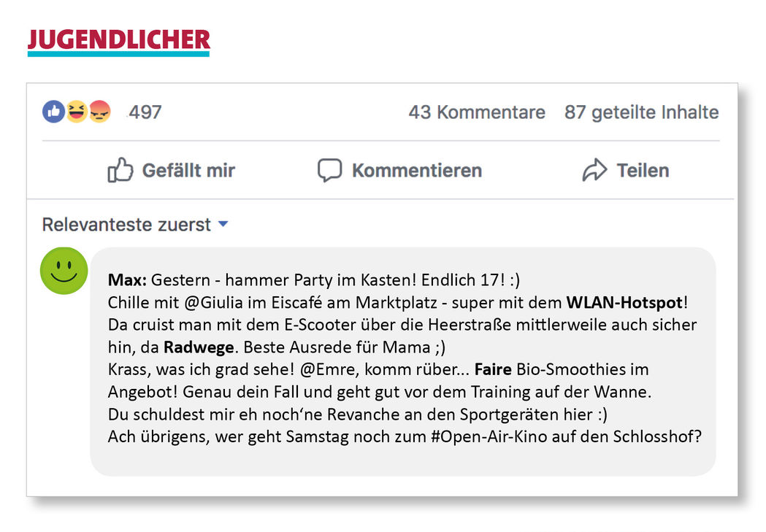Like the post with Gefällt mir
The height and width of the screenshot is (532, 766).
coord(171,170)
